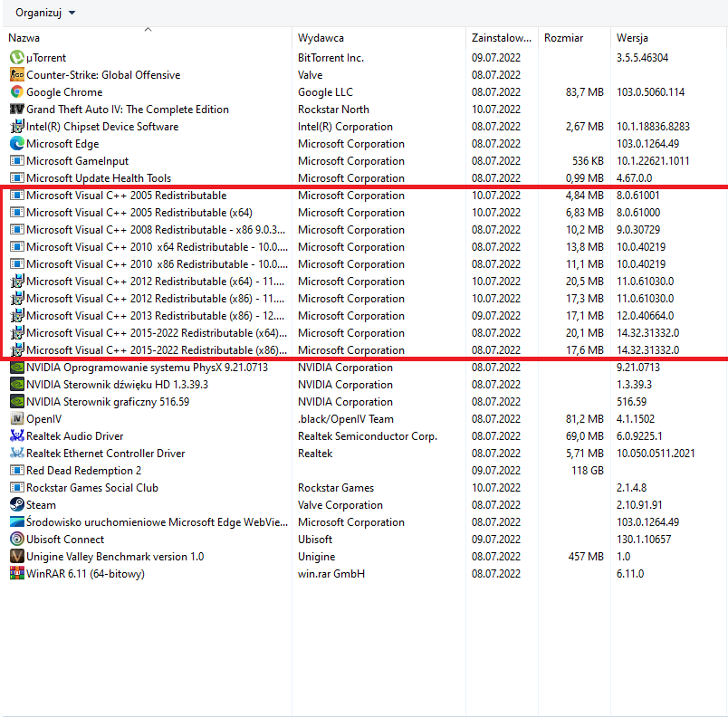The height and width of the screenshot is (717, 728).
Task: Select Counter-Strike: Global Offensive entry name
Action: coord(103,75)
